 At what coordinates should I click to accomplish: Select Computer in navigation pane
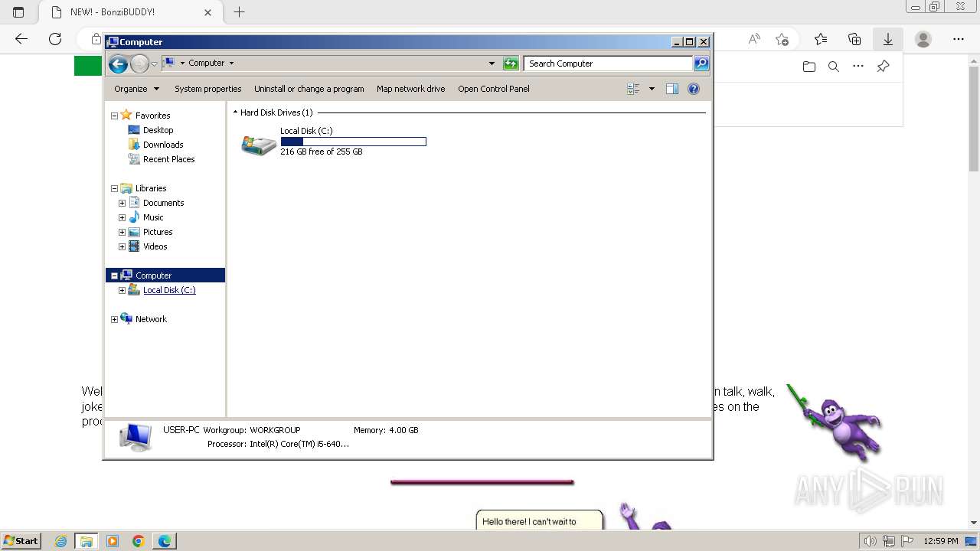(x=153, y=275)
